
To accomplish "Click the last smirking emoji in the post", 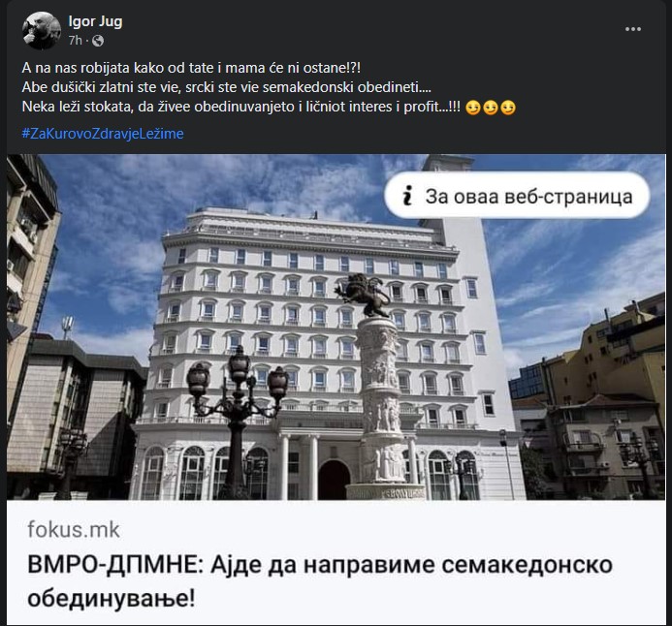I will pyautogui.click(x=508, y=108).
